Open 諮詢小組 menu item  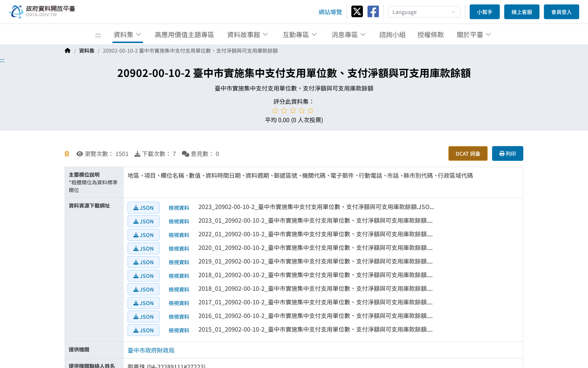(x=392, y=35)
